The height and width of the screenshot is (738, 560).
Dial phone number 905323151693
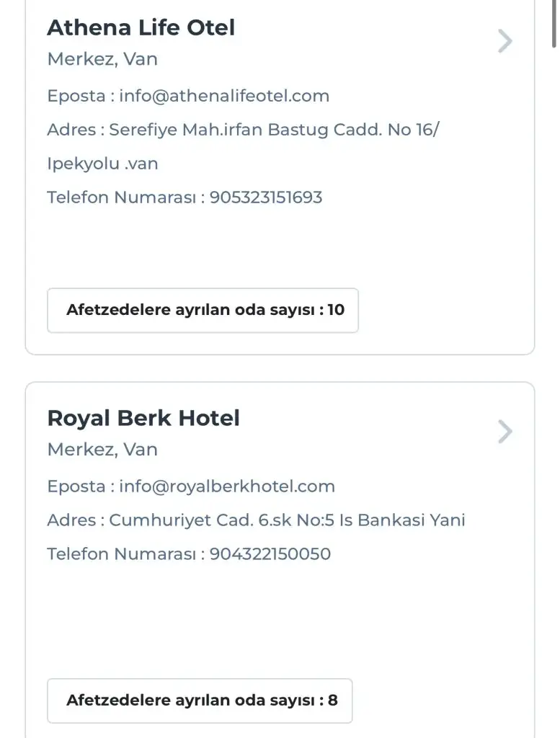(x=266, y=197)
